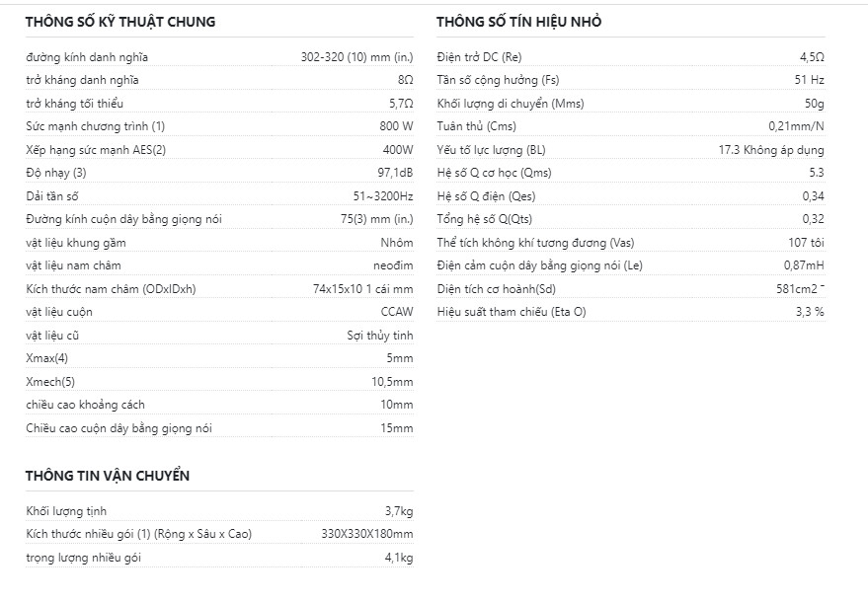Click the 8Ω nominal impedance value

coord(405,80)
